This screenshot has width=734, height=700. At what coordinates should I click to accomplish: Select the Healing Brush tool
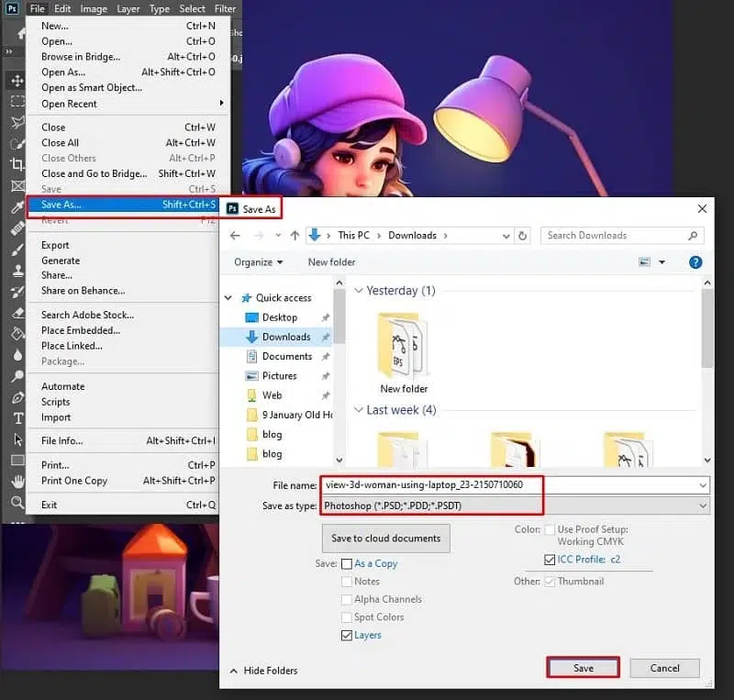pos(17,228)
